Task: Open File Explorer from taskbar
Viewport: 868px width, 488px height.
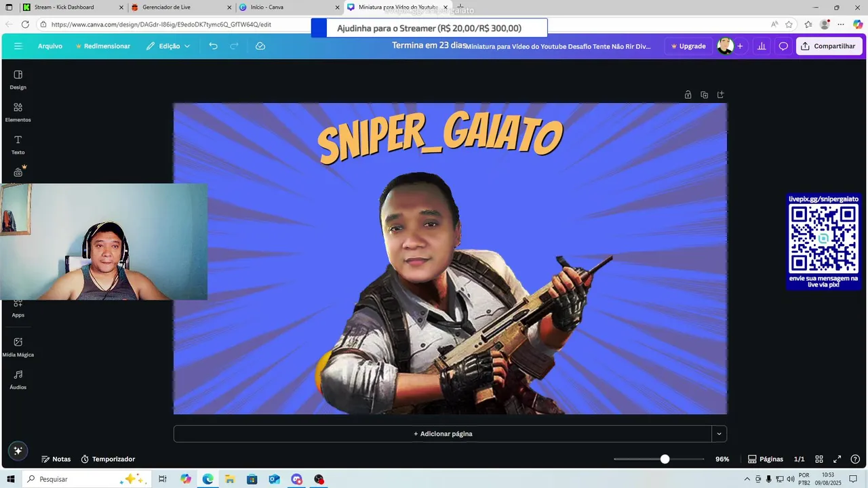Action: click(230, 479)
